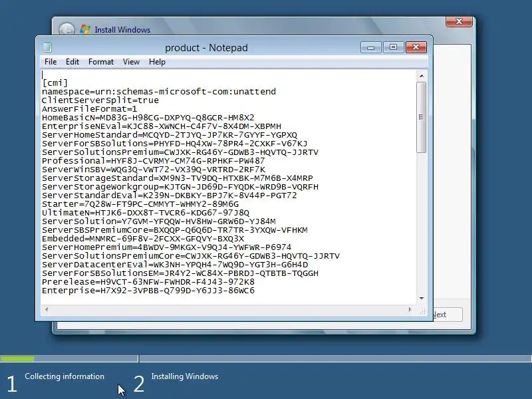Image resolution: width=532 pixels, height=399 pixels.
Task: Click the Collecting information step label
Action: tap(65, 376)
